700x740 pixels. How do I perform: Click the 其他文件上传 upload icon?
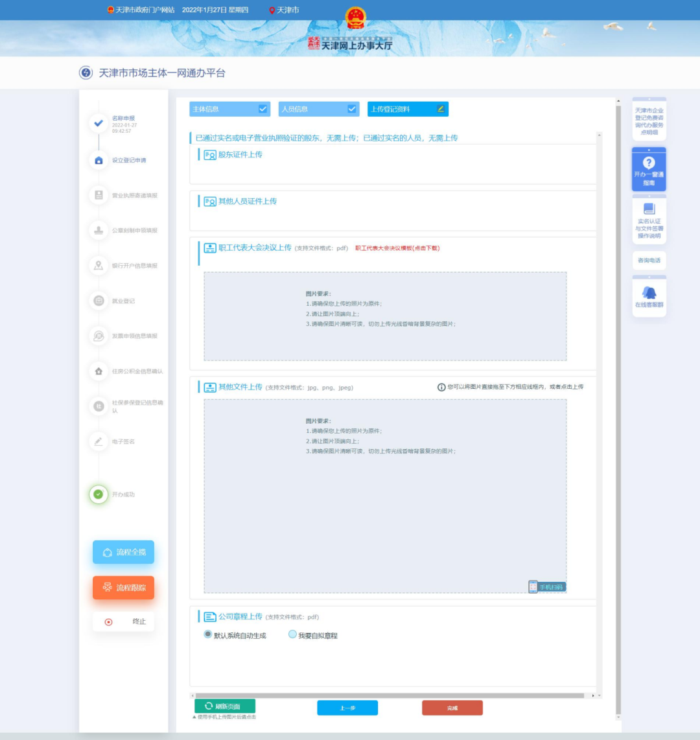(x=209, y=387)
